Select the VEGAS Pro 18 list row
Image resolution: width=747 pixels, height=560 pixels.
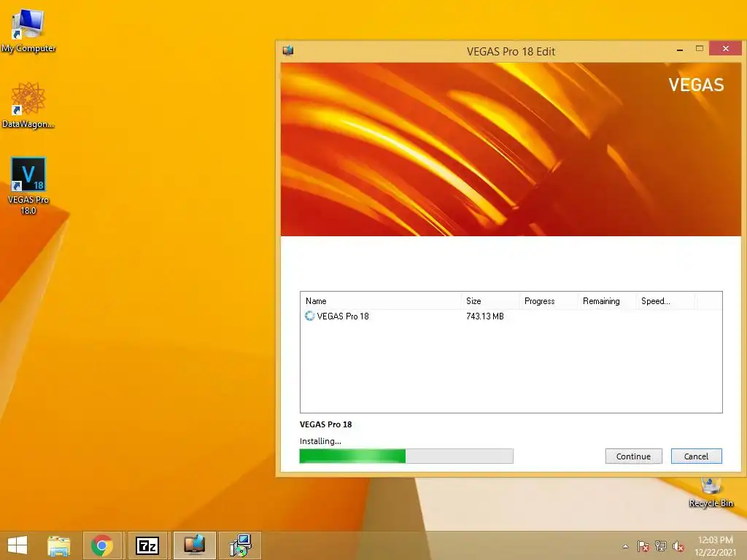click(x=511, y=316)
